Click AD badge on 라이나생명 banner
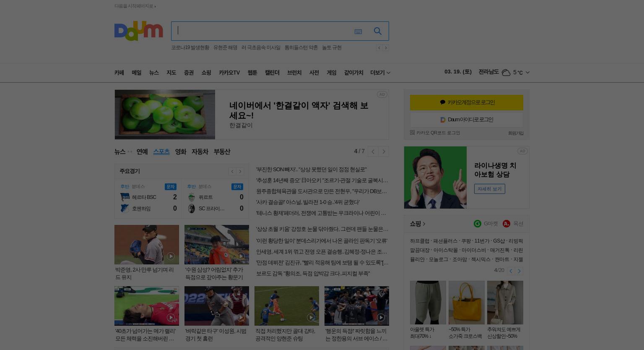The height and width of the screenshot is (350, 644). pos(522,151)
